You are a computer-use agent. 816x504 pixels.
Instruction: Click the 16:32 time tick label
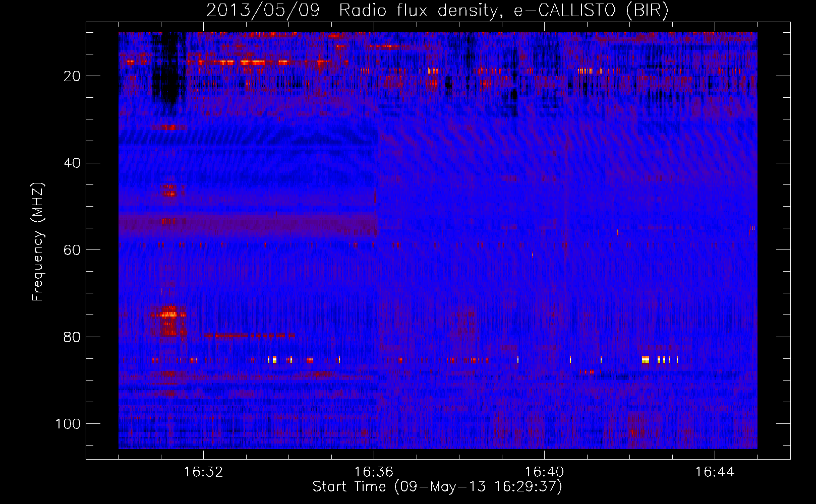(203, 472)
